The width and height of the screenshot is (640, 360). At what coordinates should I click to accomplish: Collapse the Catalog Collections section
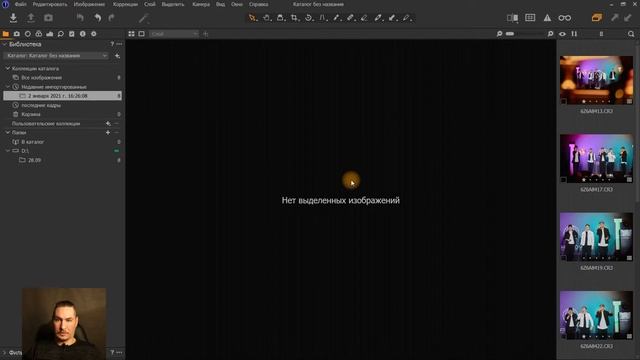[x=7, y=69]
